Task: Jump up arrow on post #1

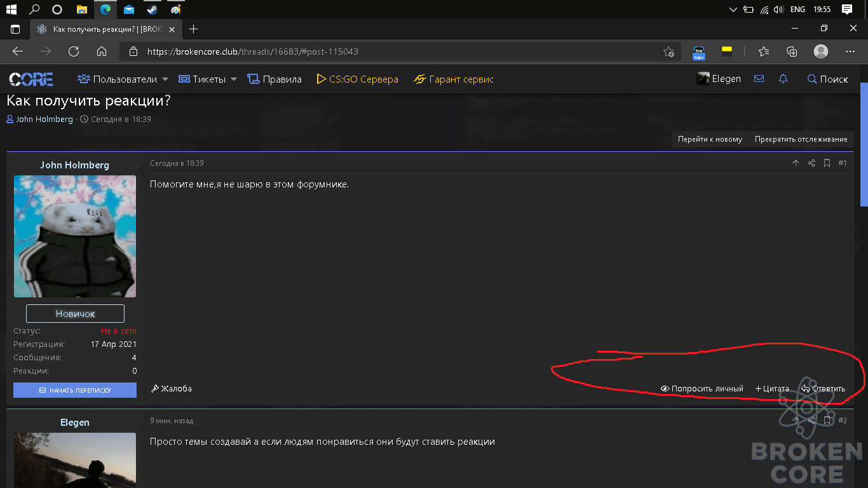Action: click(796, 163)
